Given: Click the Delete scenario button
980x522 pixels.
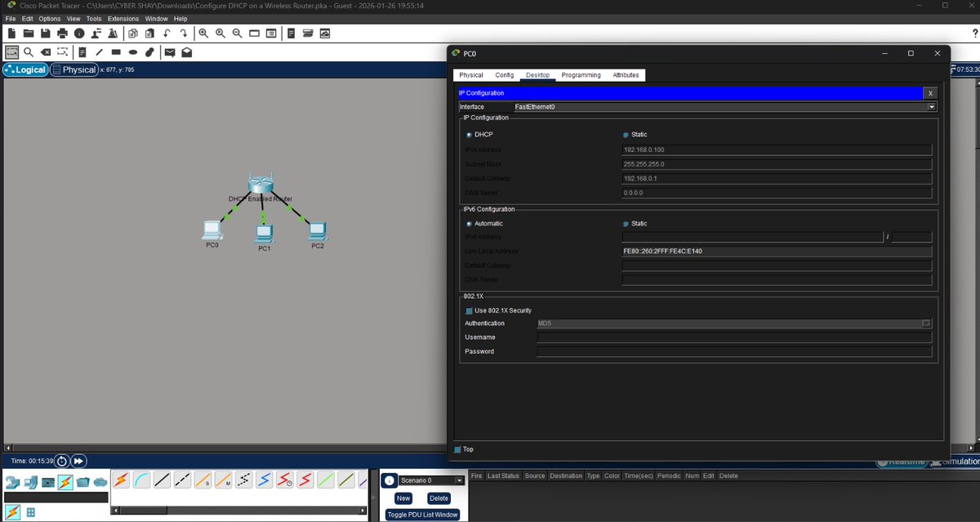Looking at the screenshot, I should click(x=439, y=498).
